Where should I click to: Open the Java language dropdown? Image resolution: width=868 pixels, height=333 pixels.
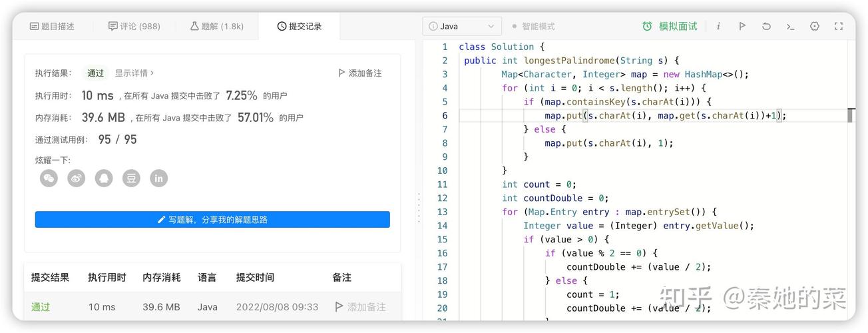coord(462,27)
